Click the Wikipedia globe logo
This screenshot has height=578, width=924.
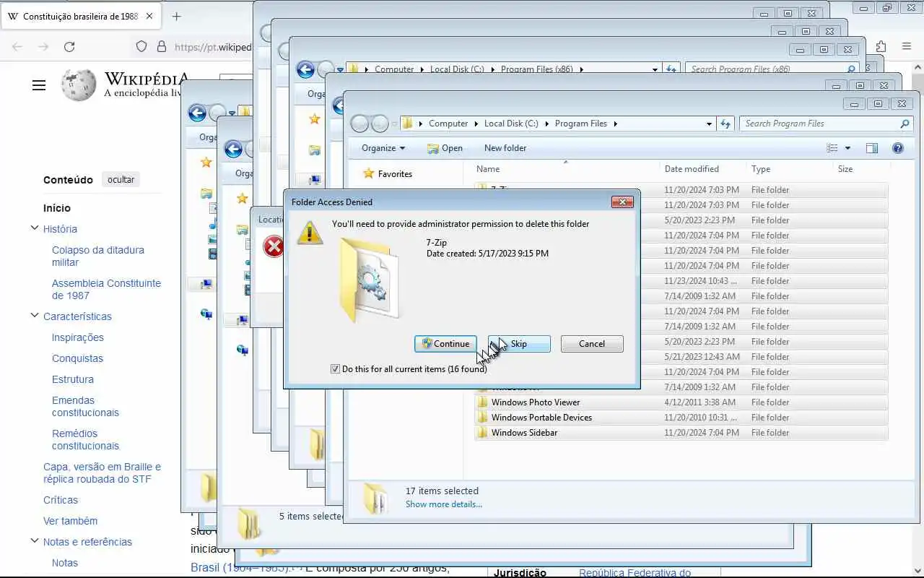click(x=79, y=85)
